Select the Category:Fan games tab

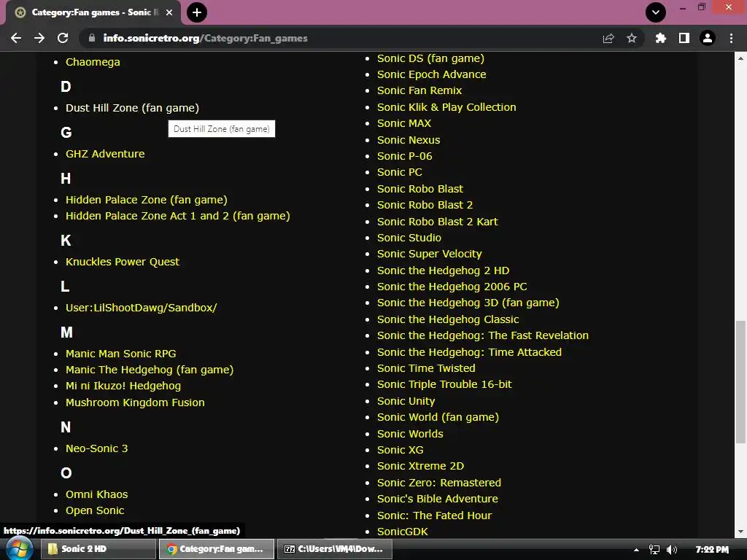point(93,12)
